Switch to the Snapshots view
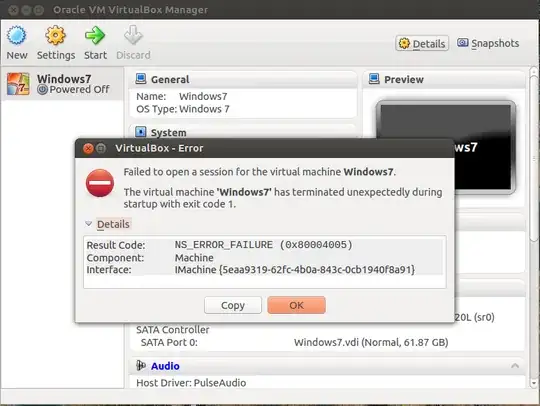 pyautogui.click(x=488, y=43)
